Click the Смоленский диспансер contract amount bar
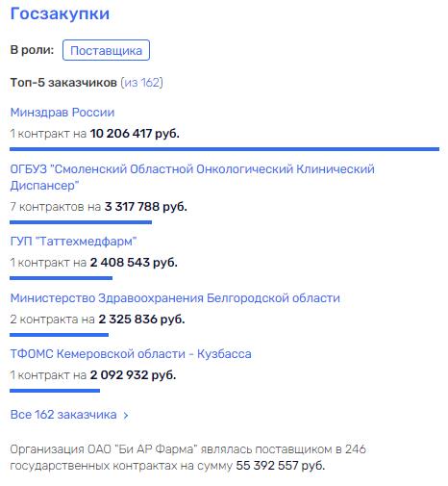Image resolution: width=448 pixels, height=486 pixels. tap(81, 222)
